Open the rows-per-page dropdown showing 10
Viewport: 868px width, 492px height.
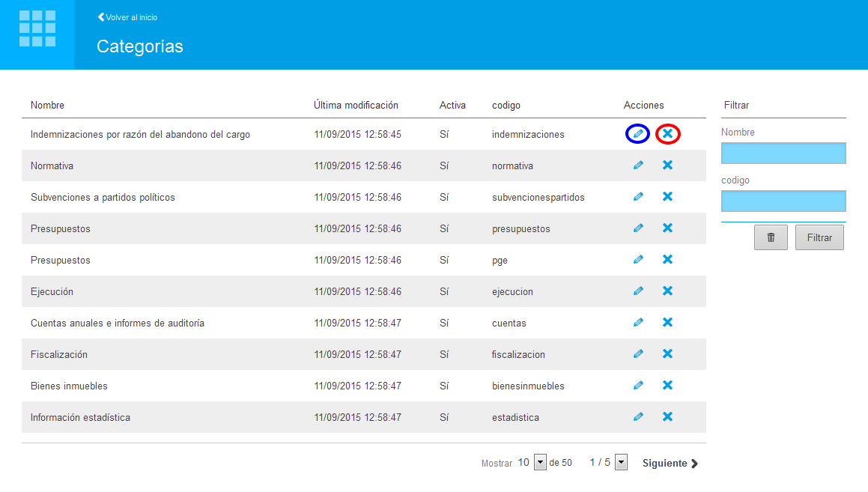[541, 463]
